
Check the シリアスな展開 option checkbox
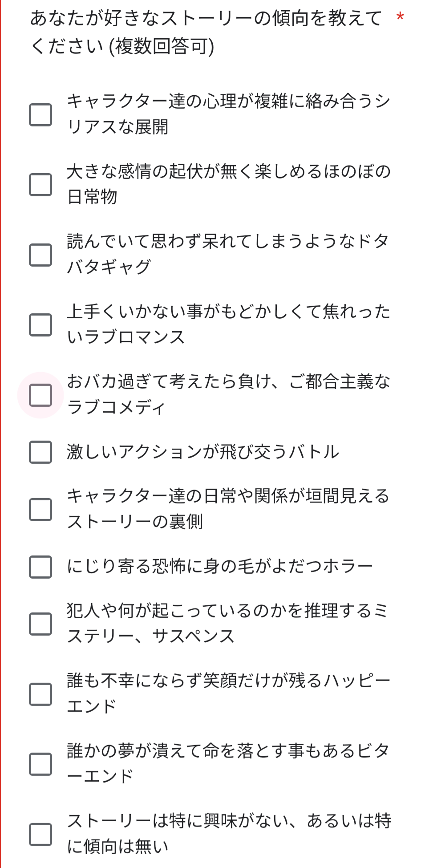[40, 115]
